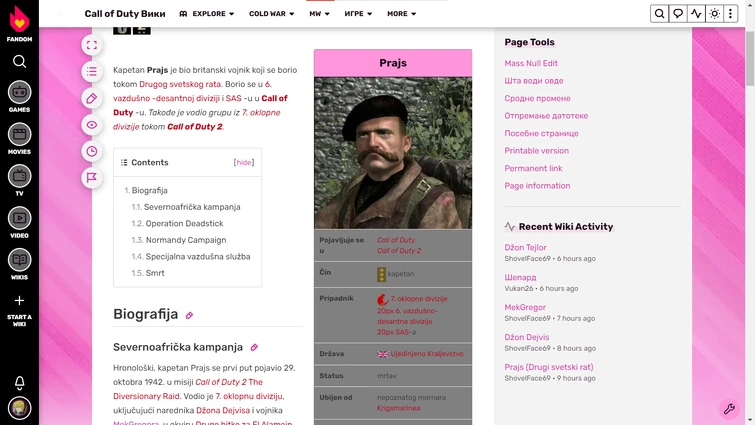Click the Prajs infobox portrait image
The width and height of the screenshot is (755, 425).
[x=393, y=153]
